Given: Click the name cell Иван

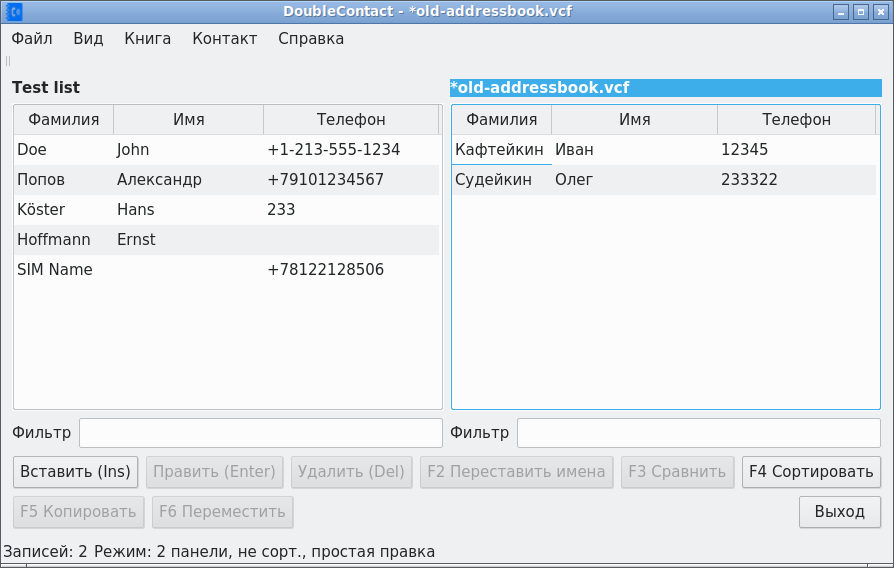Looking at the screenshot, I should [x=635, y=150].
